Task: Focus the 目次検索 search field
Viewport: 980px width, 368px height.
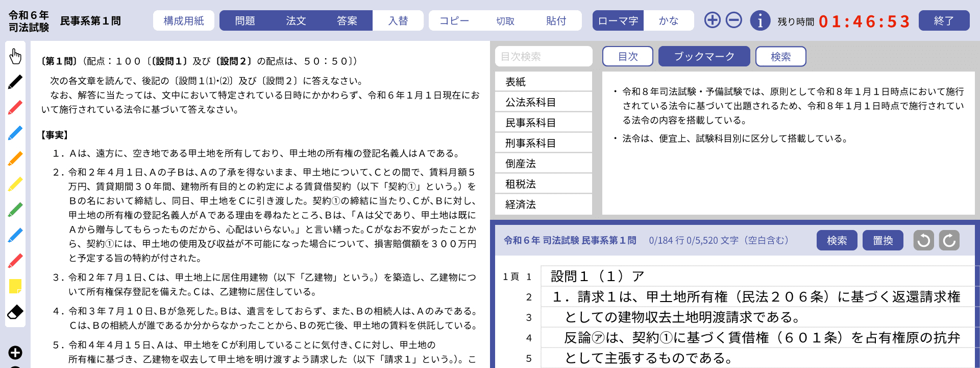Action: pos(544,56)
